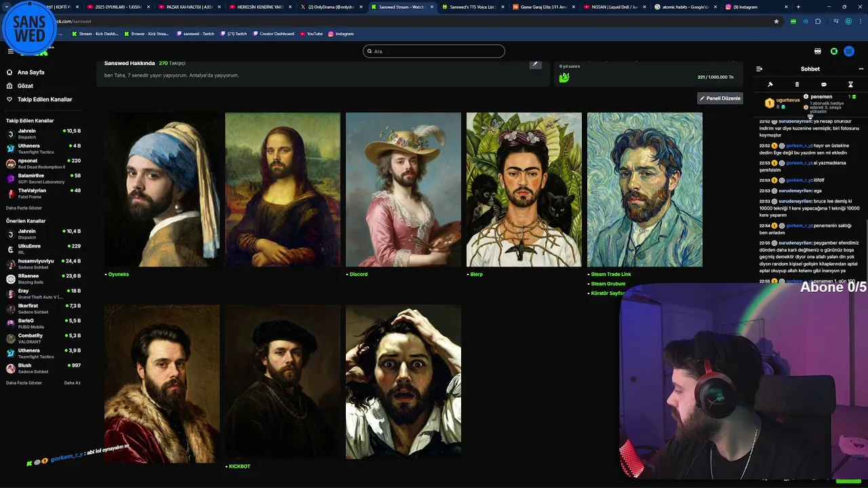Open the YouTube bookmark
The height and width of the screenshot is (488, 868).
coord(311,33)
